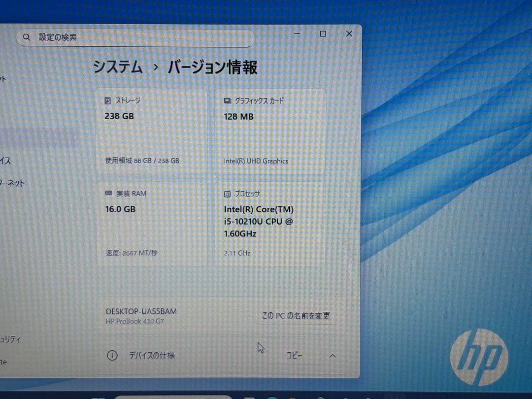Viewport: 532px width, 399px height.
Task: Click the processor icon on the プロセッサ card
Action: 227,194
